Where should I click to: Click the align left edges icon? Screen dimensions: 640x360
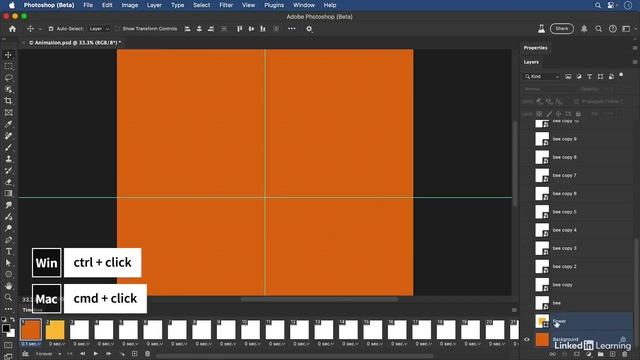pos(187,29)
